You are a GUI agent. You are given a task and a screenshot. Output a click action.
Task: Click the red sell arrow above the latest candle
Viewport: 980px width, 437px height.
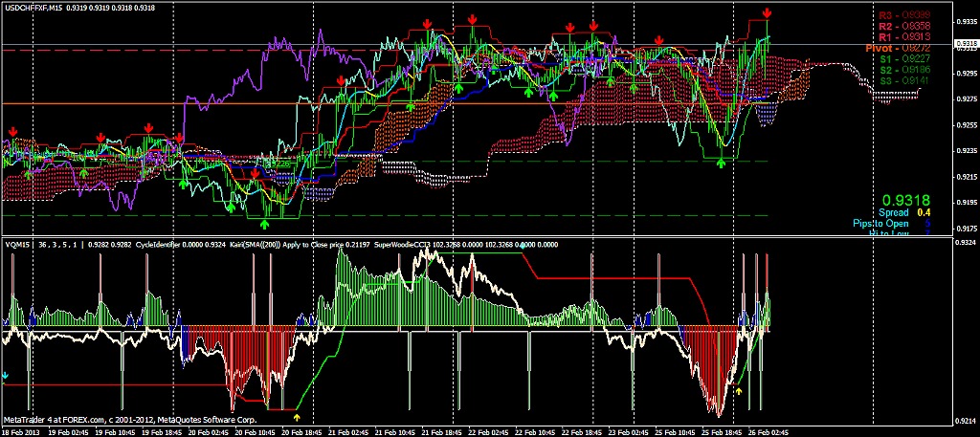(767, 13)
